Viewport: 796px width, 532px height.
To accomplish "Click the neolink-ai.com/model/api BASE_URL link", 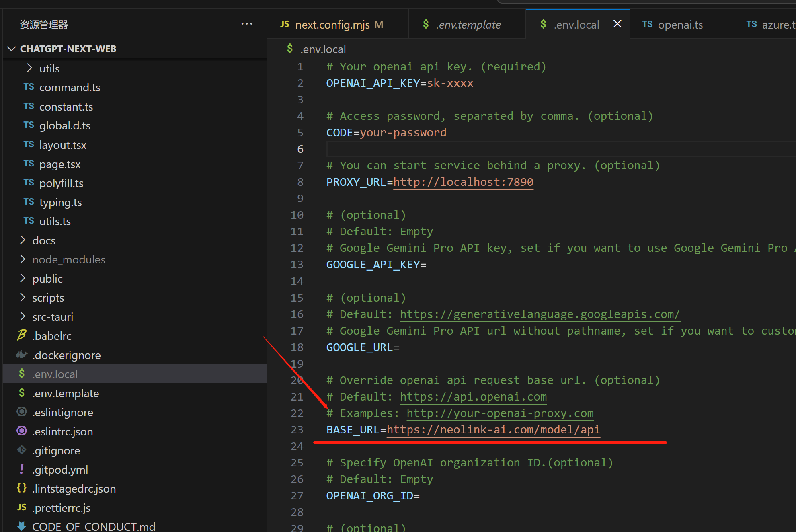I will coord(493,429).
